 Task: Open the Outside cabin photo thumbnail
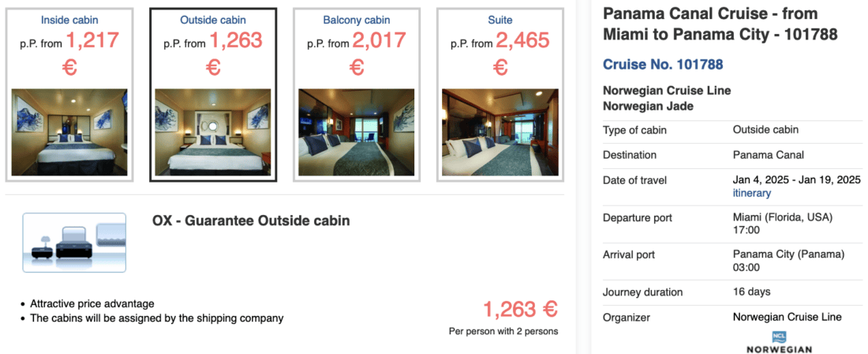(x=213, y=131)
